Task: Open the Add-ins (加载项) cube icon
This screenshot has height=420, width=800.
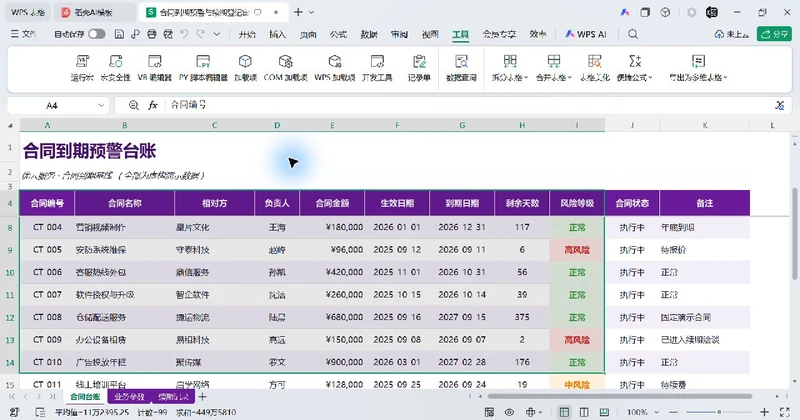Action: [245, 62]
